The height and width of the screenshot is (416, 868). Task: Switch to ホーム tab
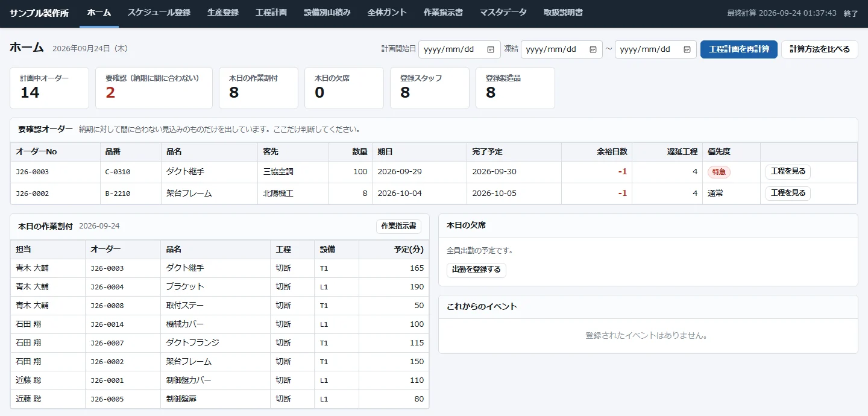99,13
